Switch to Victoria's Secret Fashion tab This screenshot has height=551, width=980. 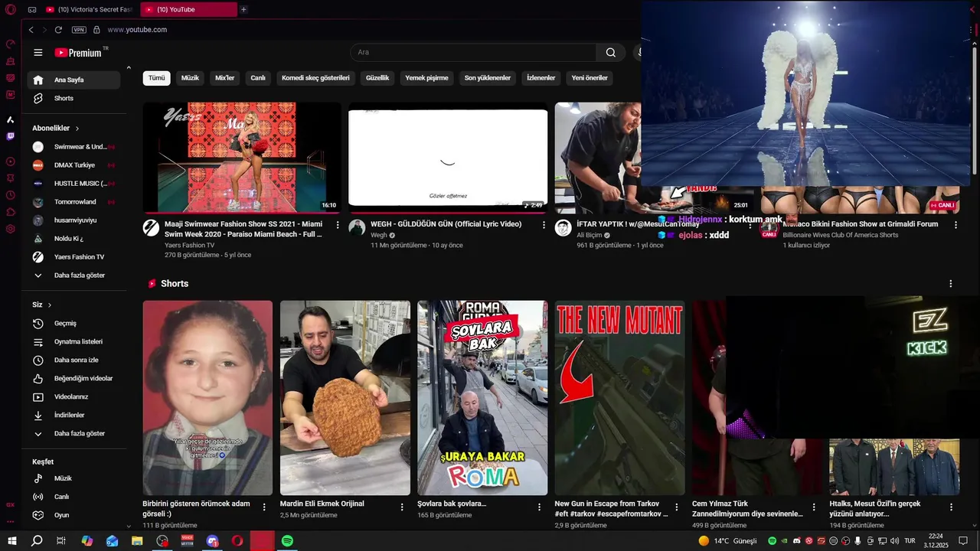90,9
